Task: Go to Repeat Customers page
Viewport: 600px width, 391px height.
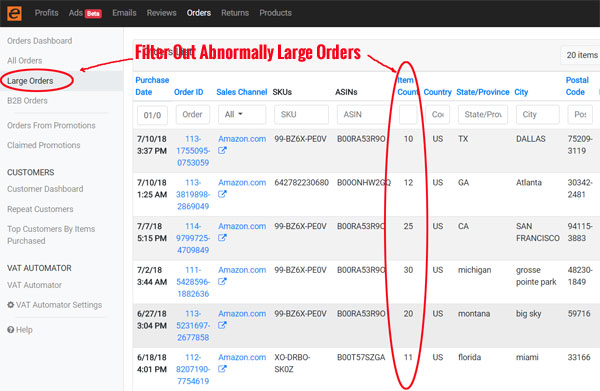Action: (x=40, y=209)
